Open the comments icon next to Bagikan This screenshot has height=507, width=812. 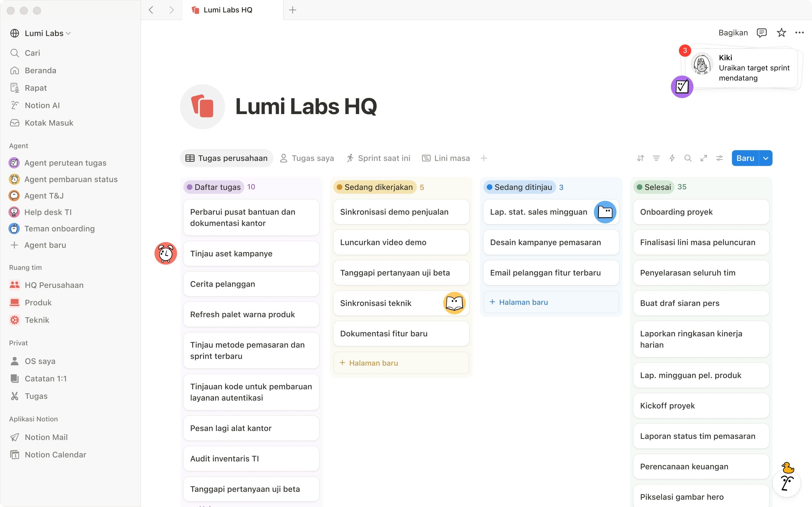coord(761,32)
